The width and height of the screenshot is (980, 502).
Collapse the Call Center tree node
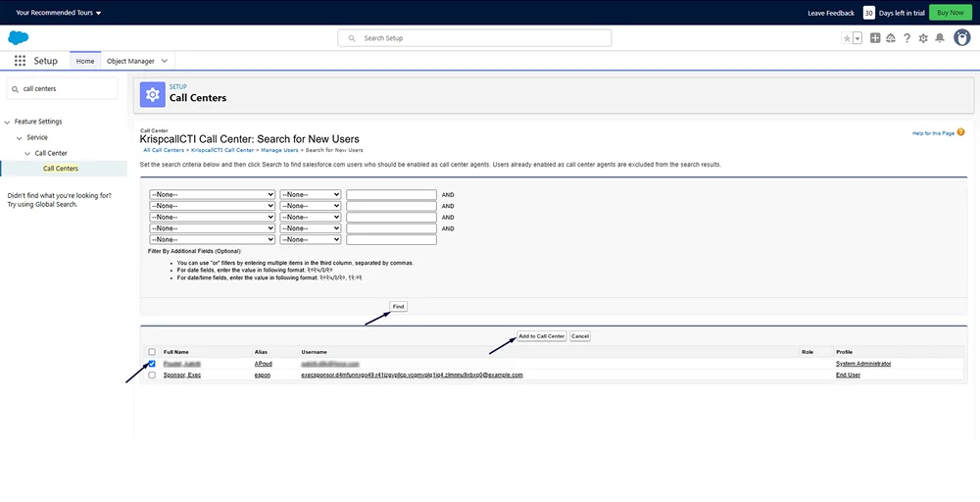coord(27,153)
